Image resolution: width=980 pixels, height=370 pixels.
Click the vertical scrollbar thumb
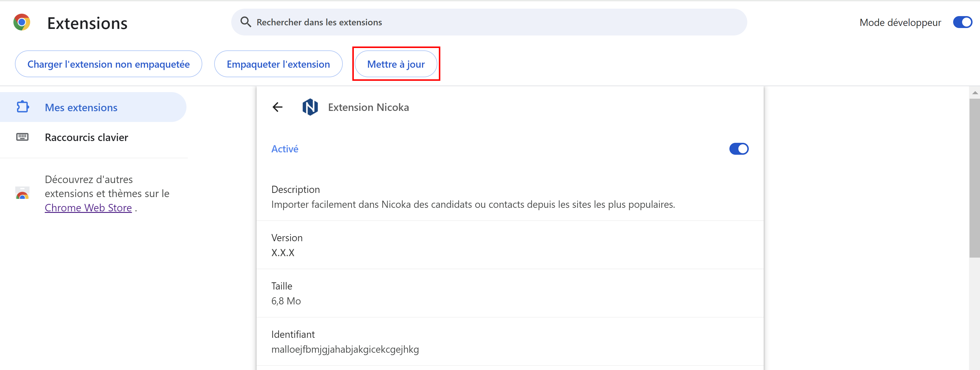[974, 178]
